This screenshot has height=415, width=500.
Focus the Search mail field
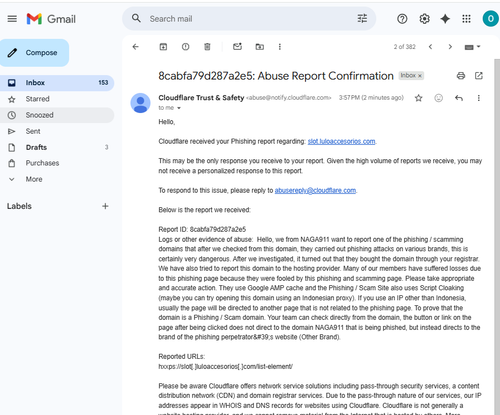[249, 19]
